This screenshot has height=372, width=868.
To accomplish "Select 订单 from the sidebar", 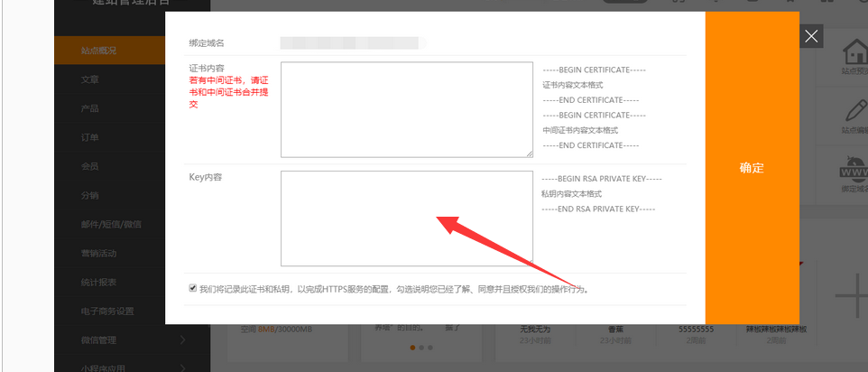I will point(89,137).
